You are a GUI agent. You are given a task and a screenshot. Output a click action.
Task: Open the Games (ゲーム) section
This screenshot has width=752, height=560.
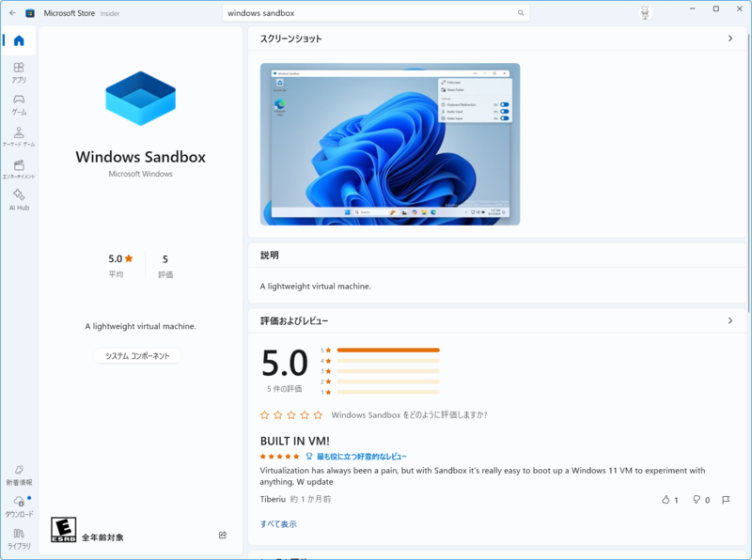tap(19, 104)
